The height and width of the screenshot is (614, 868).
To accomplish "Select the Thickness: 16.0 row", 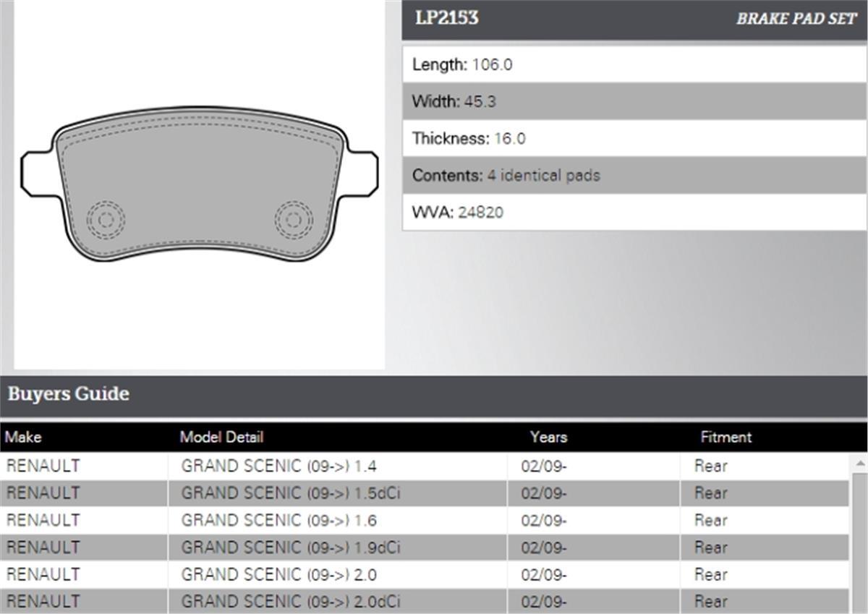I will pos(634,138).
